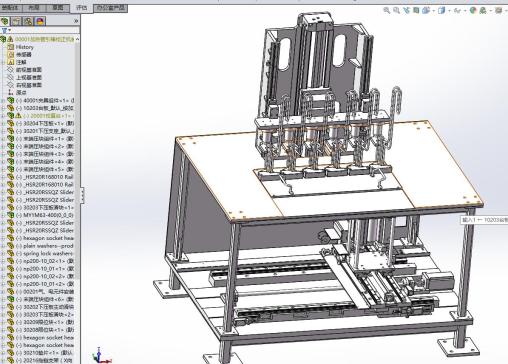Select the plain washers component row
Screen dimensions: 508x364
[x=45, y=246]
